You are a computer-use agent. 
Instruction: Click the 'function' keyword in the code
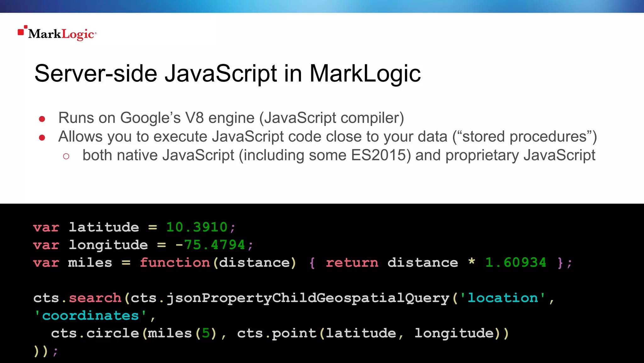point(175,263)
